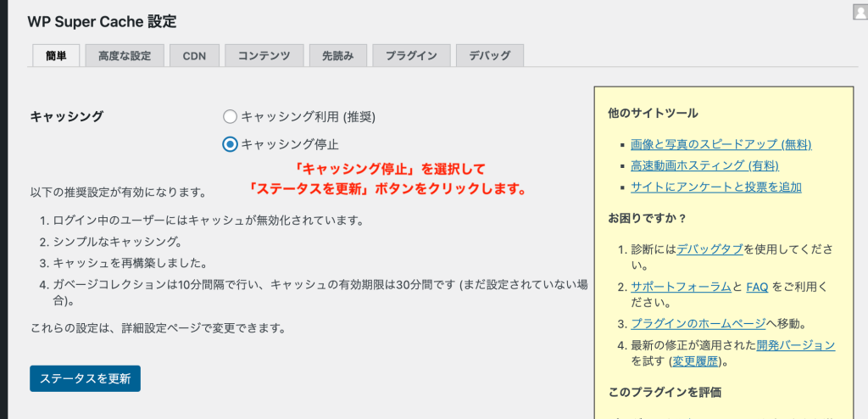This screenshot has height=419, width=868.
Task: Visit プラグインのホームページ link
Action: [x=698, y=323]
